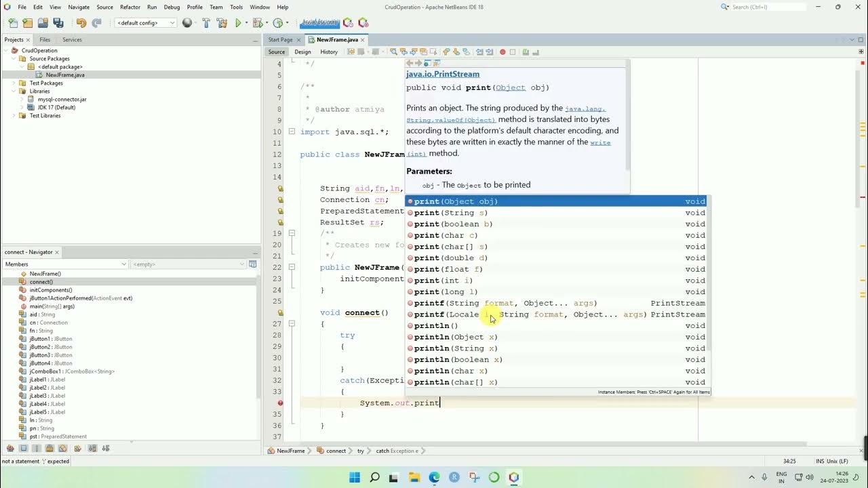Open the java.io.PrintStream documentation link
This screenshot has height=488, width=868.
pyautogui.click(x=443, y=74)
